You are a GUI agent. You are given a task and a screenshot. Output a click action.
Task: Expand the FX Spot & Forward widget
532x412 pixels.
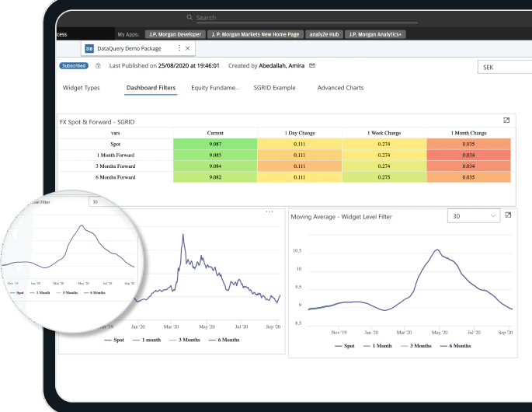click(506, 120)
